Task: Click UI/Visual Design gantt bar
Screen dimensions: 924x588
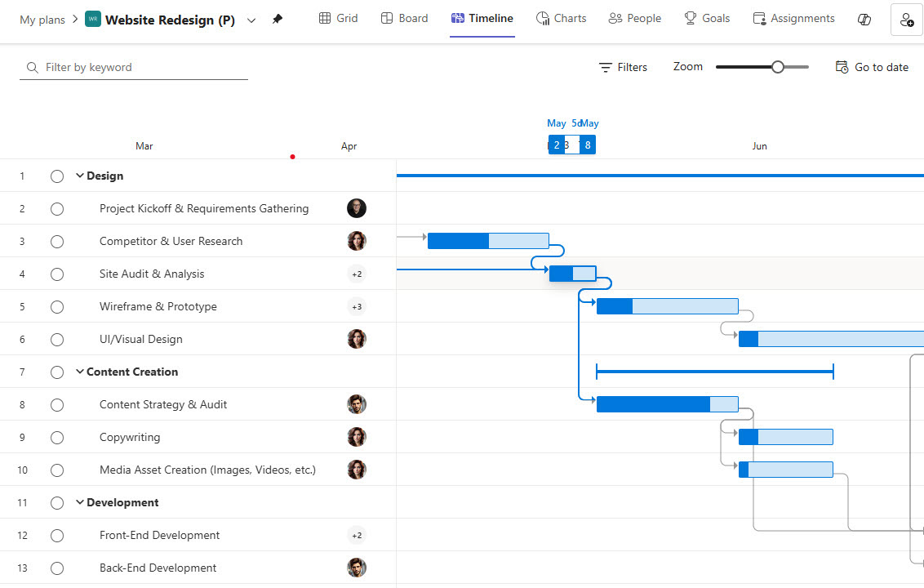Action: (x=831, y=339)
